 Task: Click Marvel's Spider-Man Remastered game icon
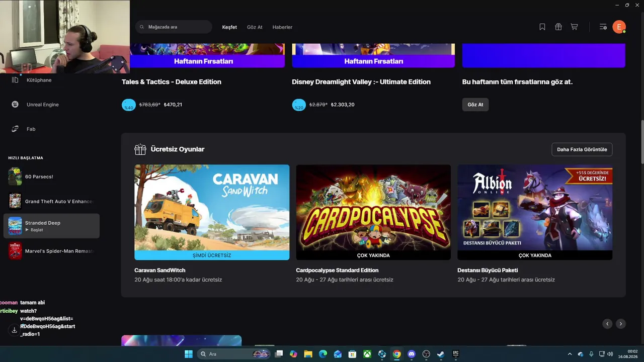(15, 250)
